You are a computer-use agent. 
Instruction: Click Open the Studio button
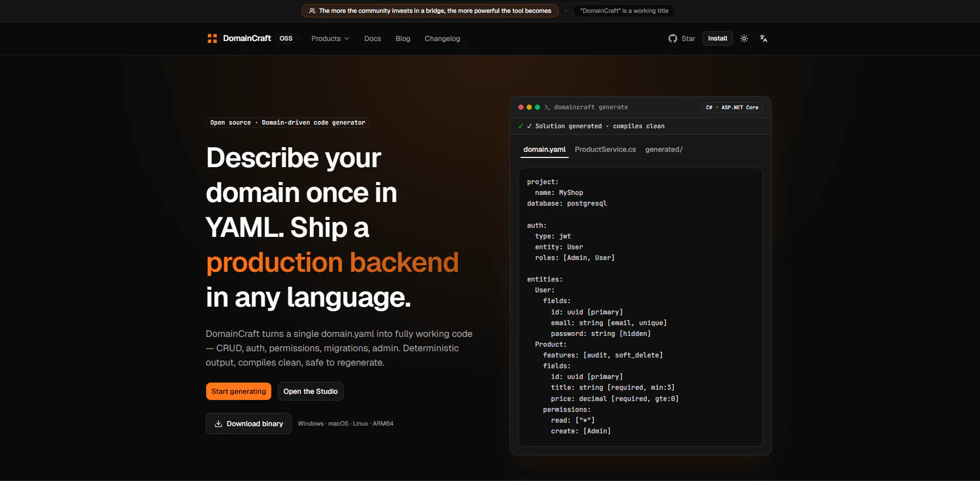(x=311, y=391)
